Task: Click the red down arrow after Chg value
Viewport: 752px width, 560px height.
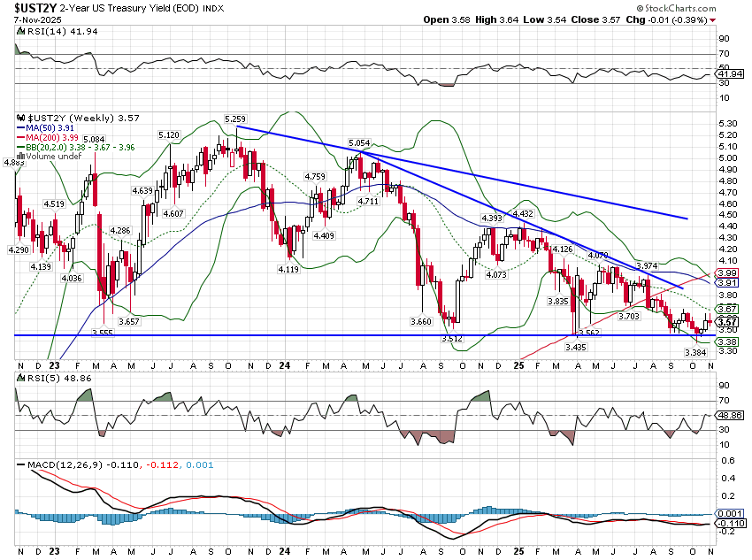Action: 713,19
